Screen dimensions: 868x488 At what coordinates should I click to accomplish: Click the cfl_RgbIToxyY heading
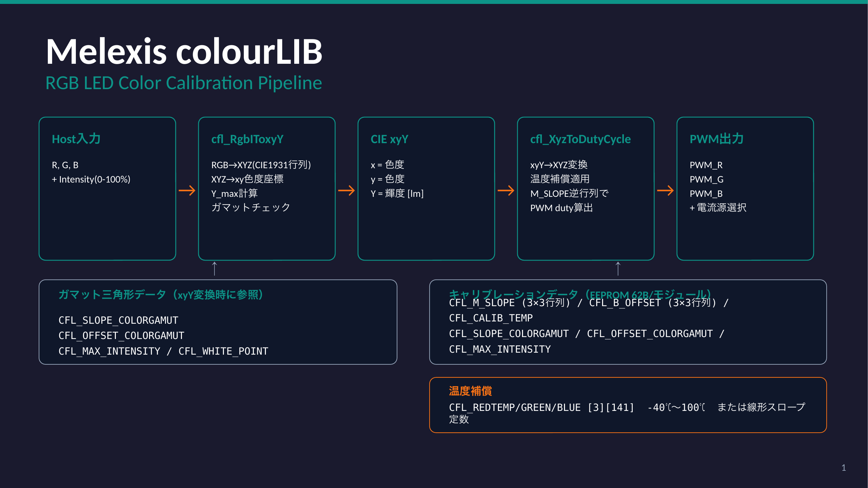pos(247,139)
